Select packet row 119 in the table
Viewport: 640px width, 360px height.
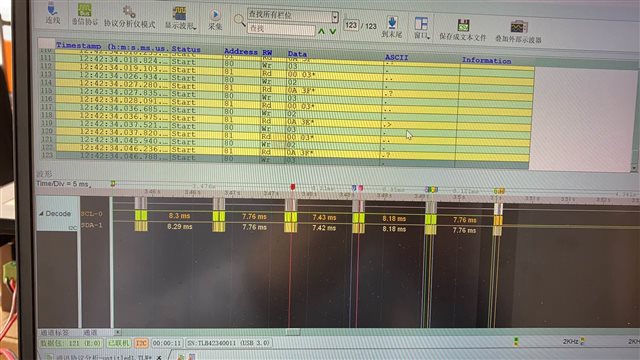click(x=287, y=123)
